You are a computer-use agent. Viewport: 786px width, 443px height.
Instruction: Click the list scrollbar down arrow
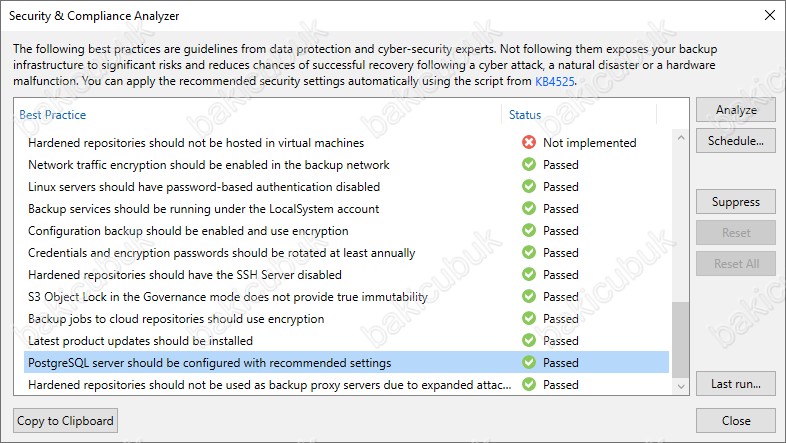coord(681,386)
